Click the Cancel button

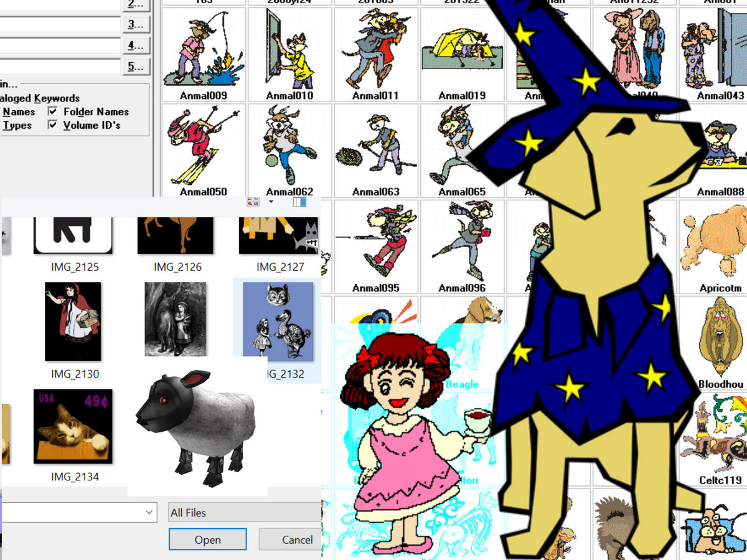coord(290,539)
